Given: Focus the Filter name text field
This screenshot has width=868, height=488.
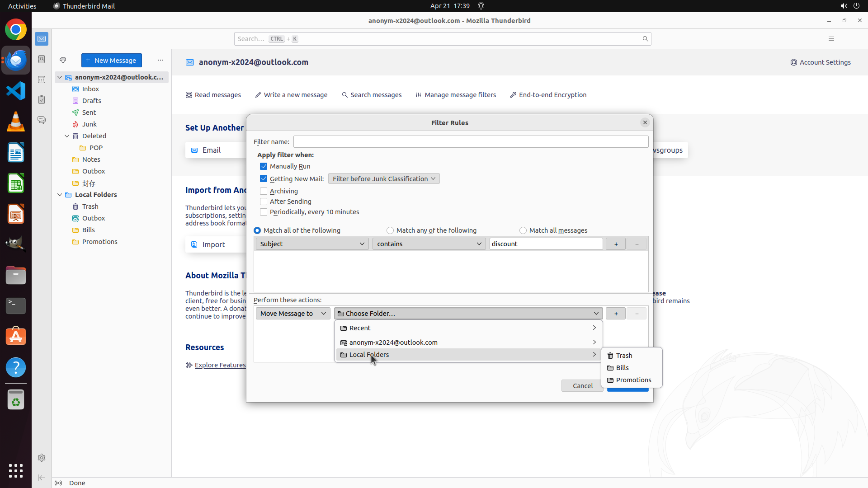Looking at the screenshot, I should tap(470, 142).
